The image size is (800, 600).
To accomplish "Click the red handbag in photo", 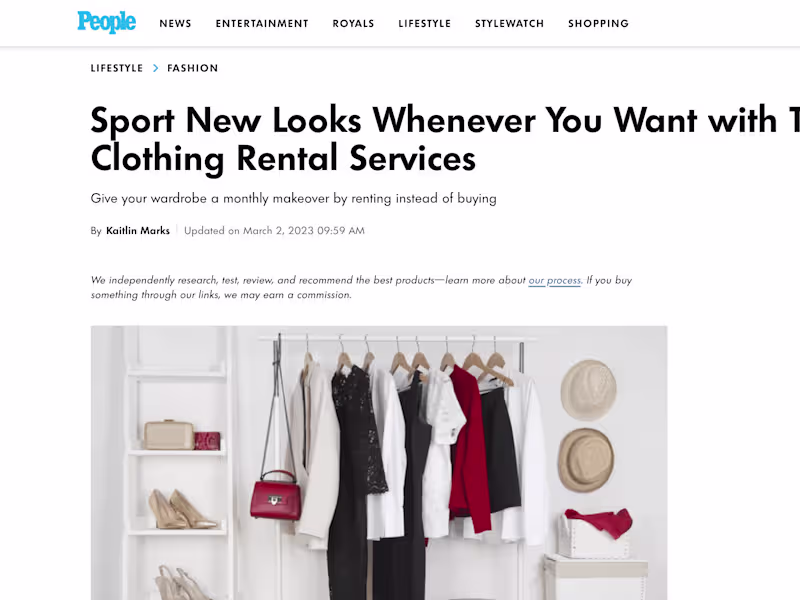I will [276, 496].
